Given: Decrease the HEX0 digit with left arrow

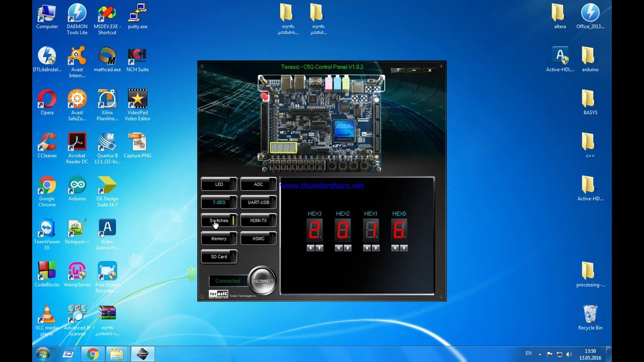Looking at the screenshot, I should tap(395, 248).
